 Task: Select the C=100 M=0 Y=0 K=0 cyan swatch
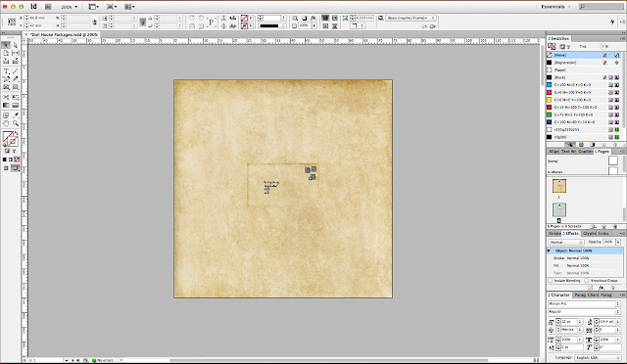pos(583,85)
